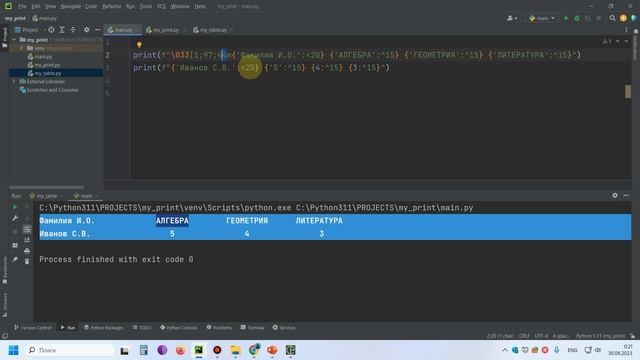The width and height of the screenshot is (640, 360).
Task: Expand the my_print root folder
Action: coord(15,40)
